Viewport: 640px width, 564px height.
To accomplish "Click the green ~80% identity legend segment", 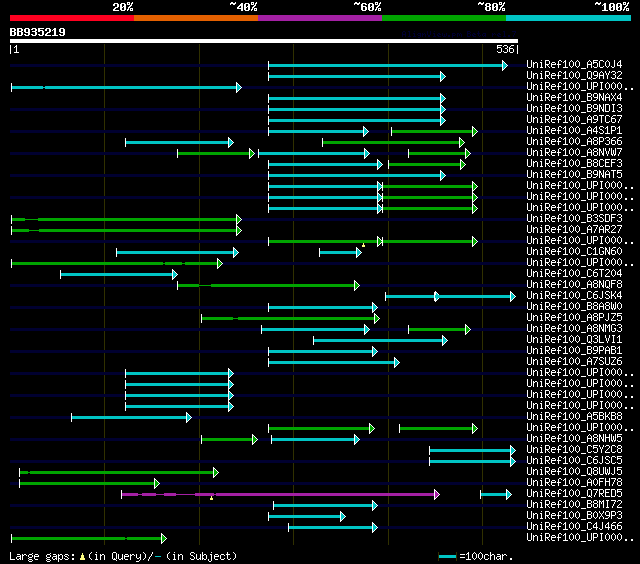I will (x=444, y=18).
